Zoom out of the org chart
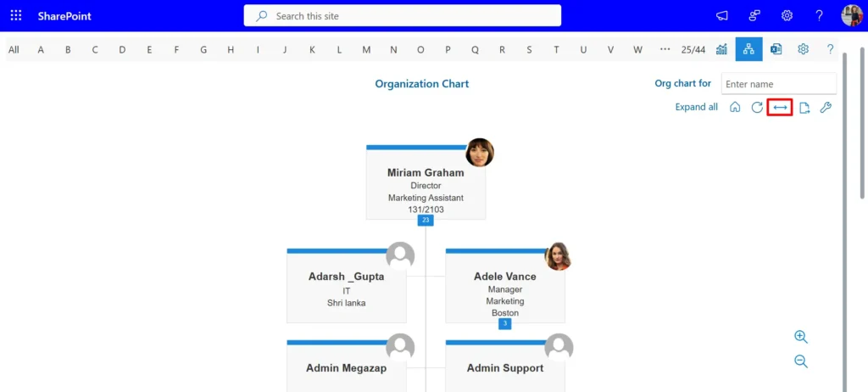This screenshot has width=868, height=392. pos(800,361)
